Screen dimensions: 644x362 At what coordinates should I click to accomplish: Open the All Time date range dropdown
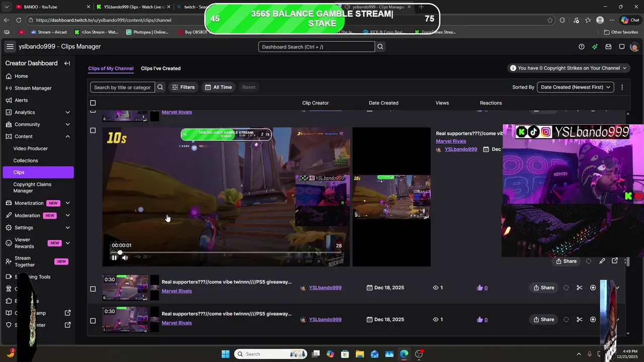tap(218, 87)
